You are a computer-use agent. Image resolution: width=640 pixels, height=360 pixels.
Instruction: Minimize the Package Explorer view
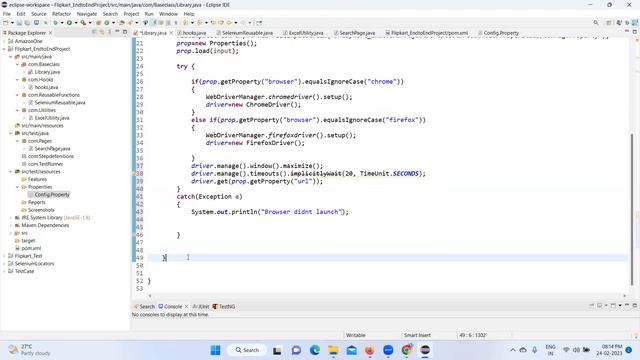pyautogui.click(x=118, y=32)
